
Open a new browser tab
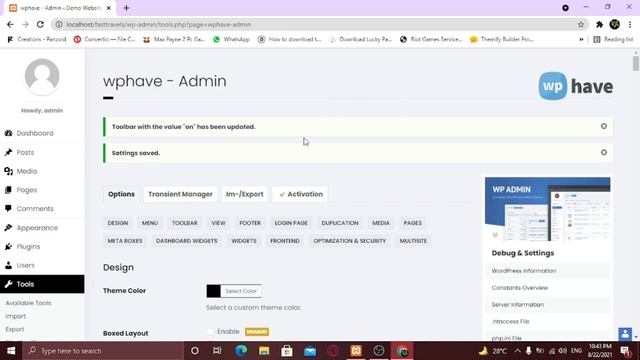click(126, 8)
